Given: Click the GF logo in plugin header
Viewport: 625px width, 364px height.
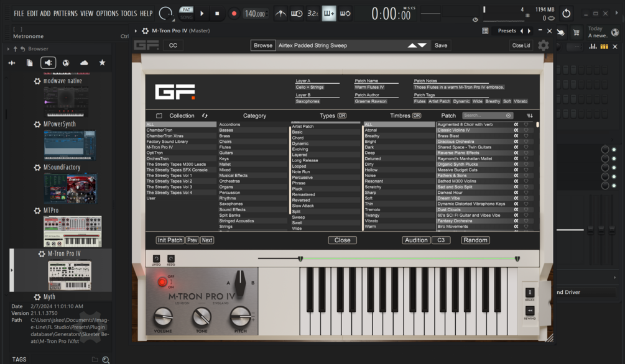Looking at the screenshot, I should 146,45.
